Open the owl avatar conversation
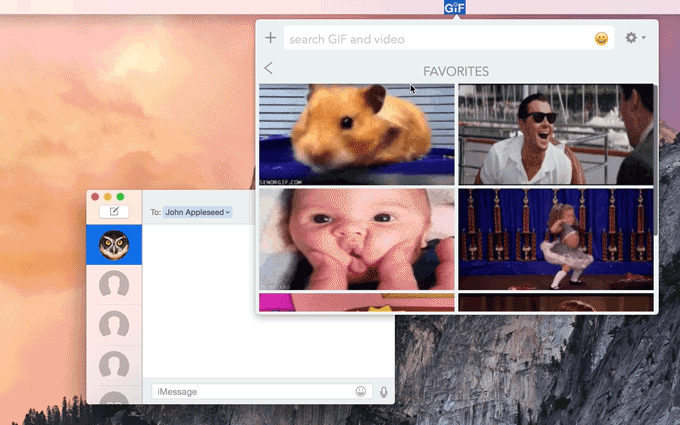The image size is (680, 425). coord(114,245)
